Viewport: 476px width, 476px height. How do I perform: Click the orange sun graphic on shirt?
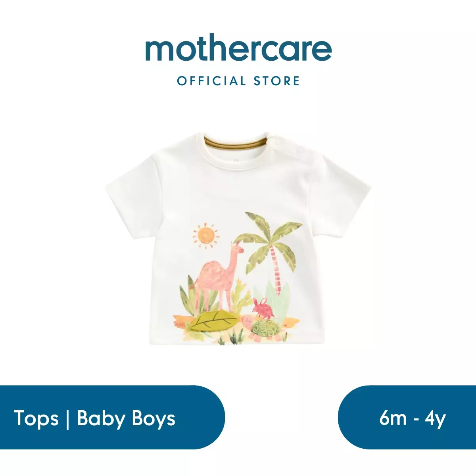point(206,236)
